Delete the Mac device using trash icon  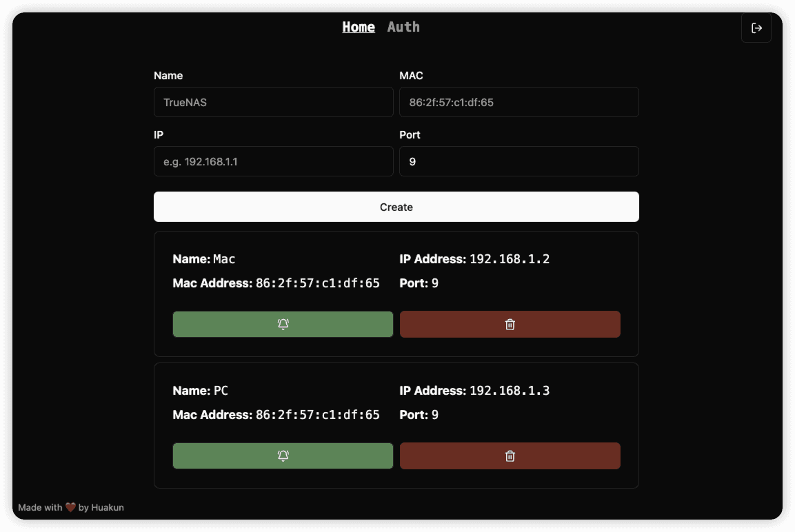[x=510, y=325]
